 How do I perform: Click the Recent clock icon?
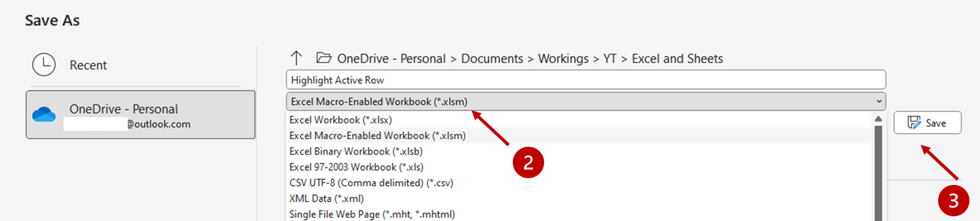click(x=43, y=65)
